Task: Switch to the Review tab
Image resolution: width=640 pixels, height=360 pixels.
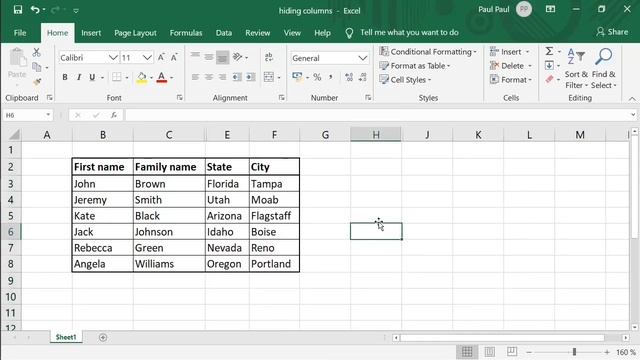Action: [258, 33]
